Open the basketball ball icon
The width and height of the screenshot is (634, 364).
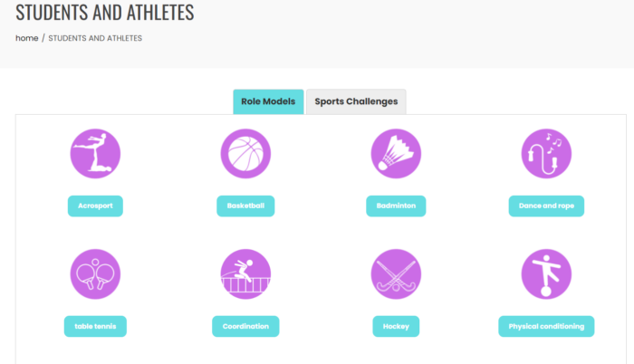tap(245, 154)
